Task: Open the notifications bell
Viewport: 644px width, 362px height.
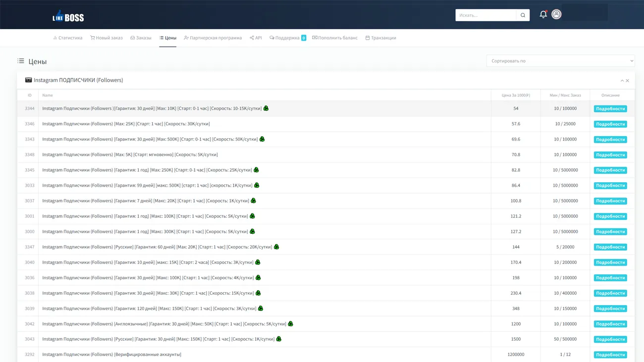Action: tap(543, 14)
